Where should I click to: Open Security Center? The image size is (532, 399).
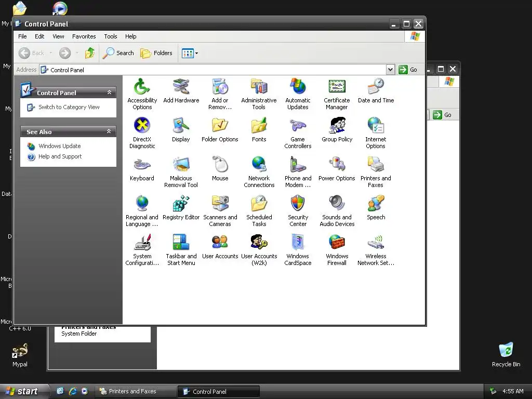pos(298,211)
